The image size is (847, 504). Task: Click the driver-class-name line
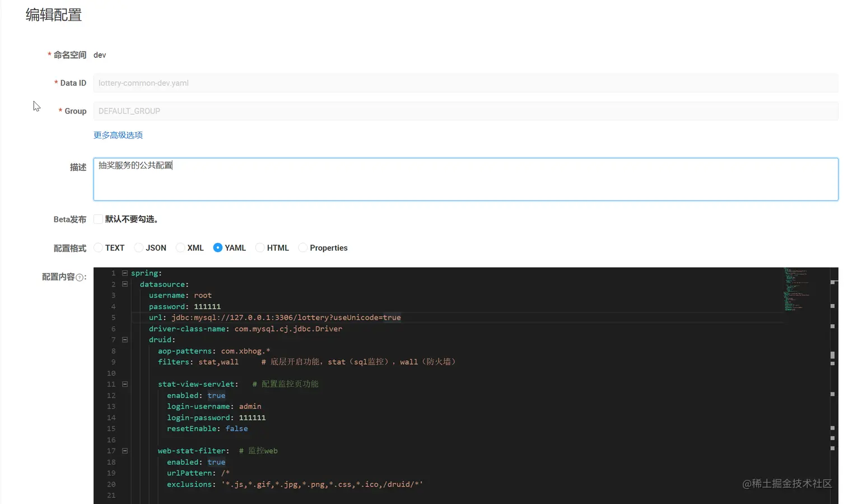245,329
